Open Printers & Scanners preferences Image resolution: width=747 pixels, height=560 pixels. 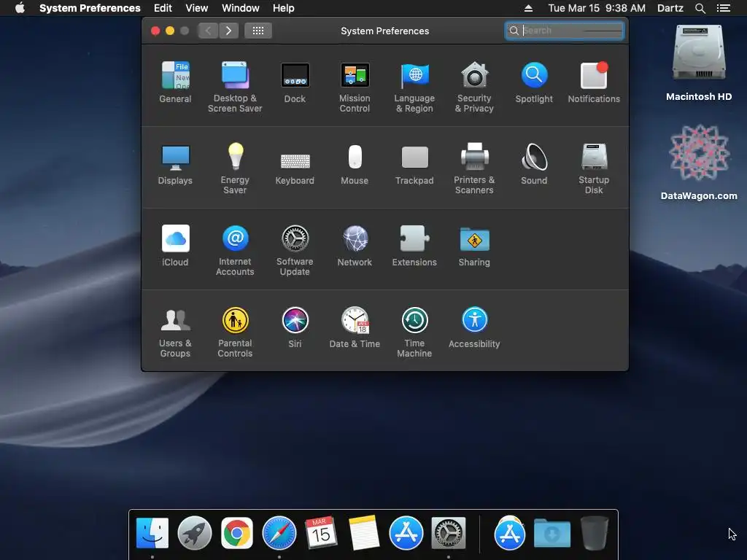474,168
